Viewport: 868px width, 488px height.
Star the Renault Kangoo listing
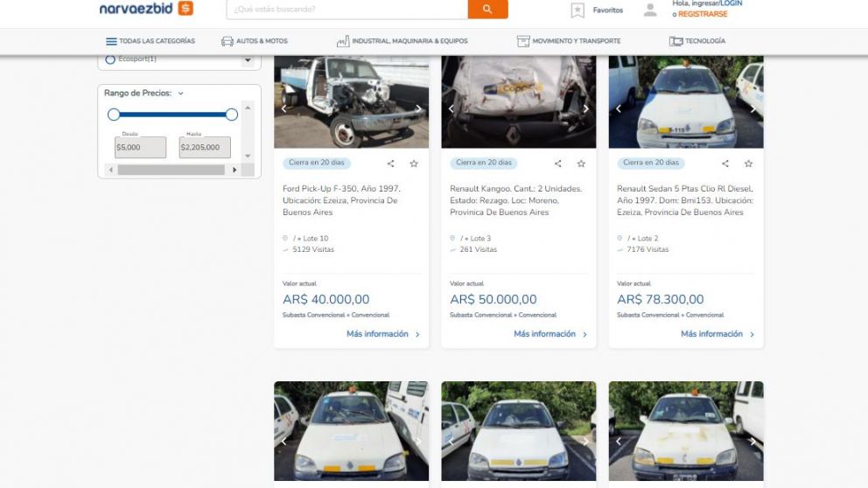click(581, 164)
